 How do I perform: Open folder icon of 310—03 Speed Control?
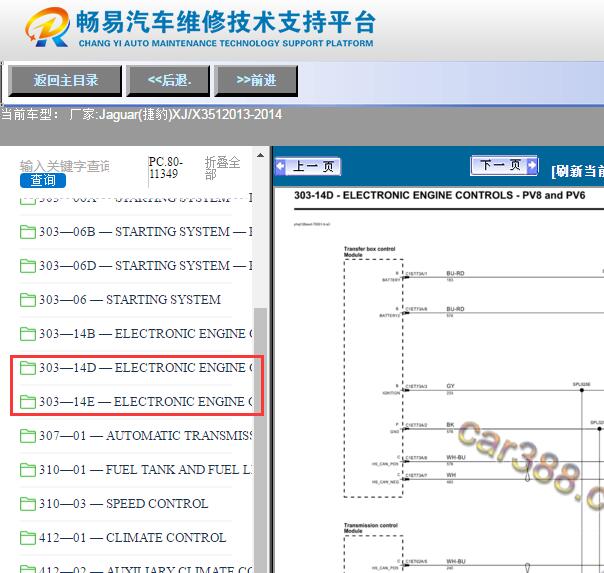(27, 504)
